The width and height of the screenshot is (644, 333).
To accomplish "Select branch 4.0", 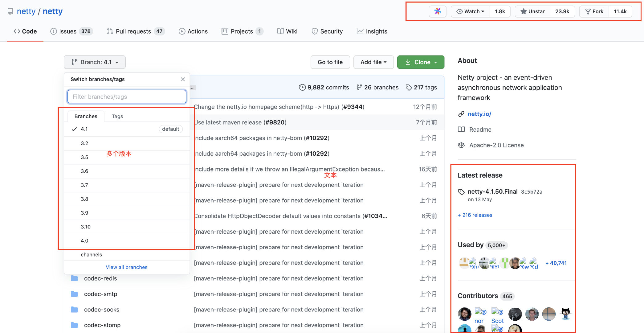I will coord(127,240).
